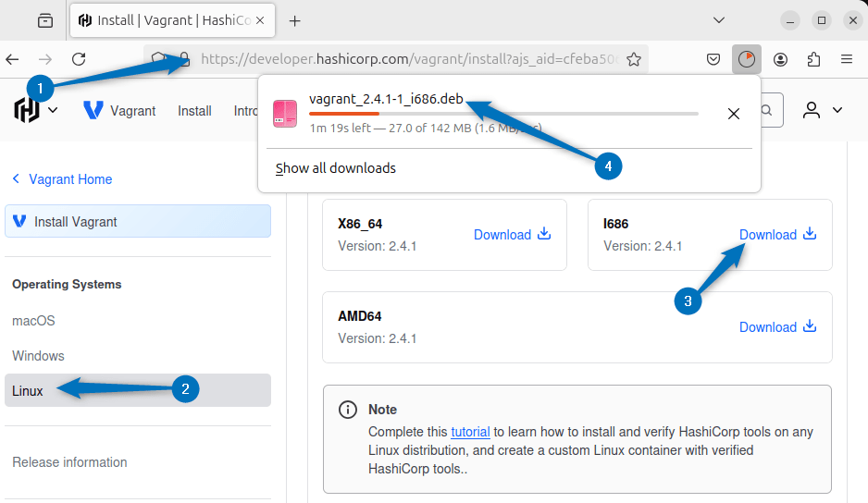Expand the HashiCorp logo product dropdown
Image resolution: width=868 pixels, height=503 pixels.
pos(53,110)
